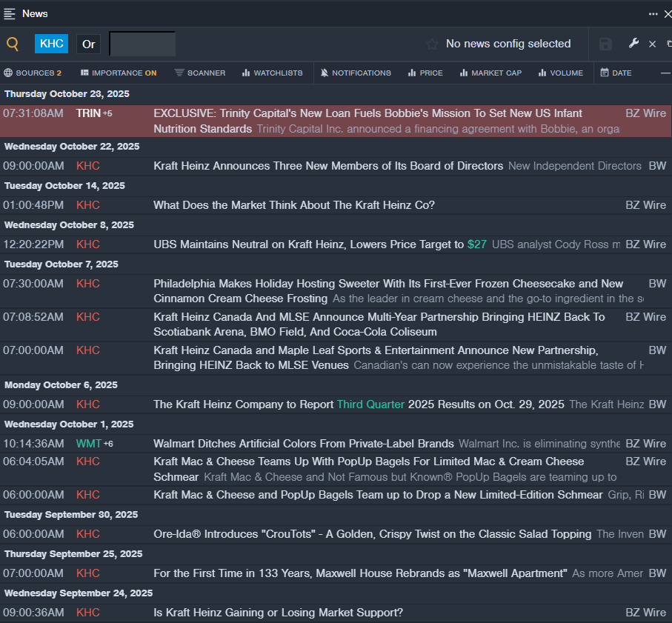This screenshot has height=623, width=672.
Task: Open the Kraft Heinz Third Quarter results headline
Action: click(x=359, y=404)
